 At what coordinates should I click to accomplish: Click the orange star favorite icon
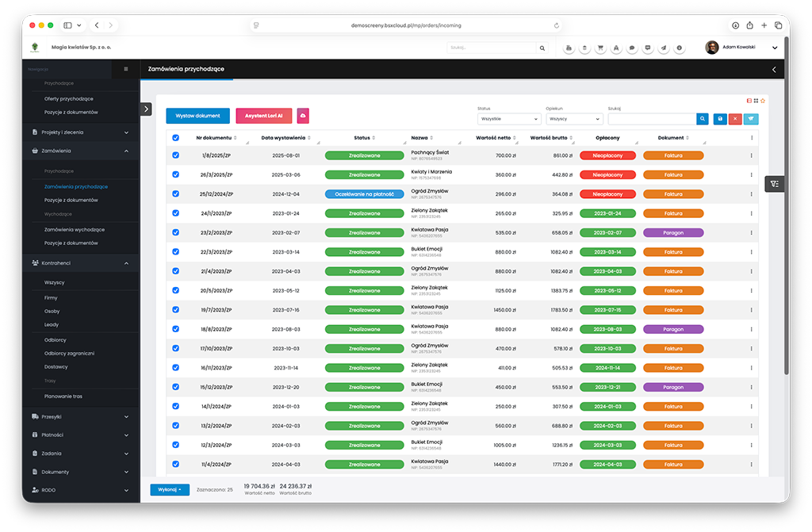coord(763,101)
